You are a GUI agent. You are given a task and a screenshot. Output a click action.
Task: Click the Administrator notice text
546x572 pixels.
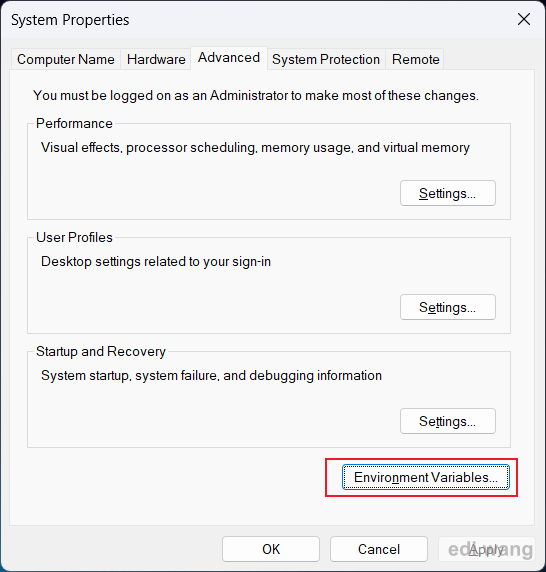[256, 96]
